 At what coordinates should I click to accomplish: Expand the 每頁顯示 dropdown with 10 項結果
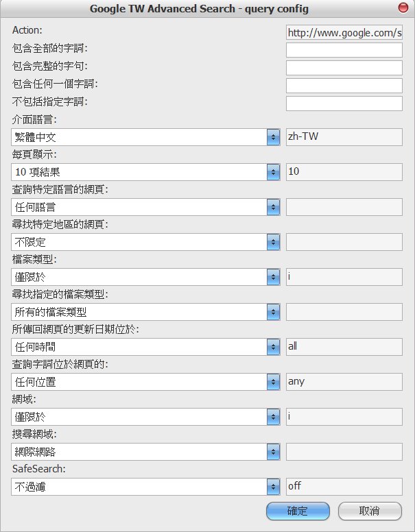tap(146, 171)
